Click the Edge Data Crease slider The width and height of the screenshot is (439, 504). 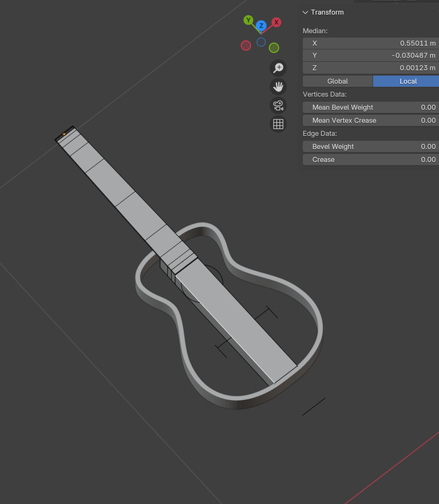pyautogui.click(x=370, y=160)
